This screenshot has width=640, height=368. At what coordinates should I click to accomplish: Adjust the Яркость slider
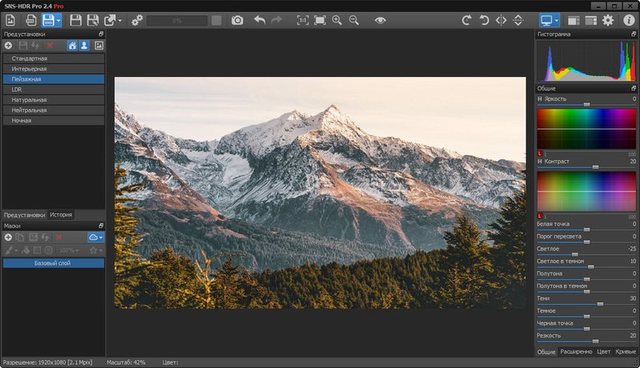(587, 105)
